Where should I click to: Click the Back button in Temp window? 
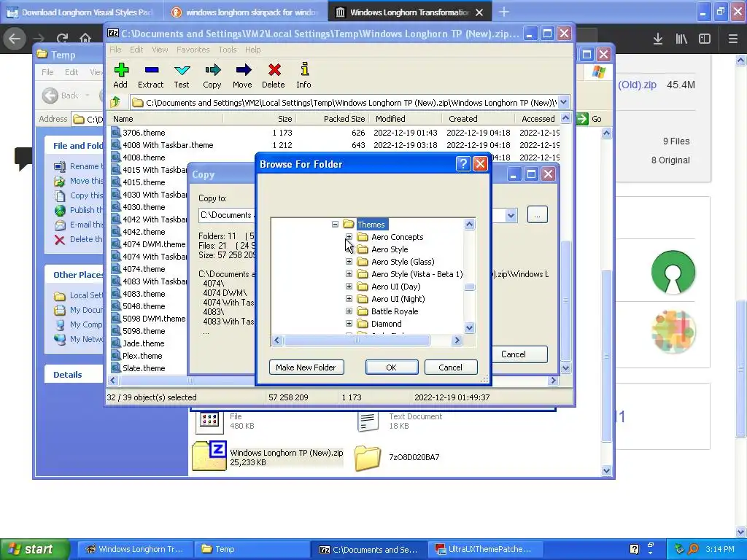coord(61,96)
